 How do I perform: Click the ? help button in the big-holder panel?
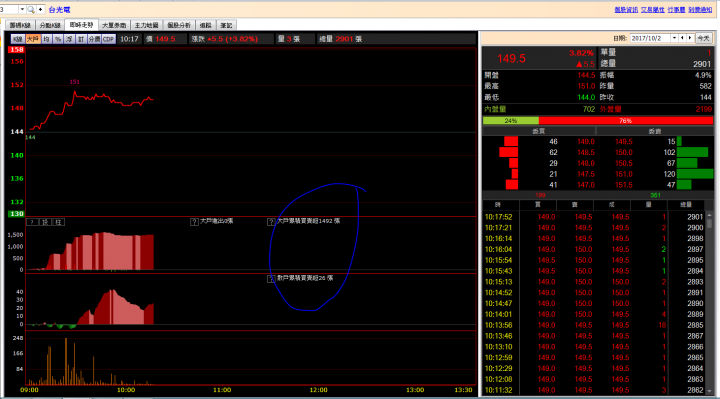pyautogui.click(x=32, y=222)
